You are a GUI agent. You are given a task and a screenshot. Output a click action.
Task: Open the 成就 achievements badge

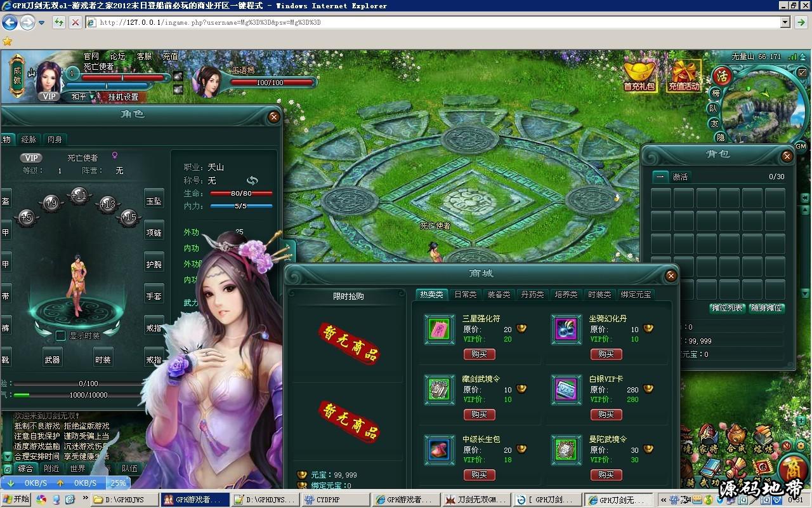[x=17, y=76]
